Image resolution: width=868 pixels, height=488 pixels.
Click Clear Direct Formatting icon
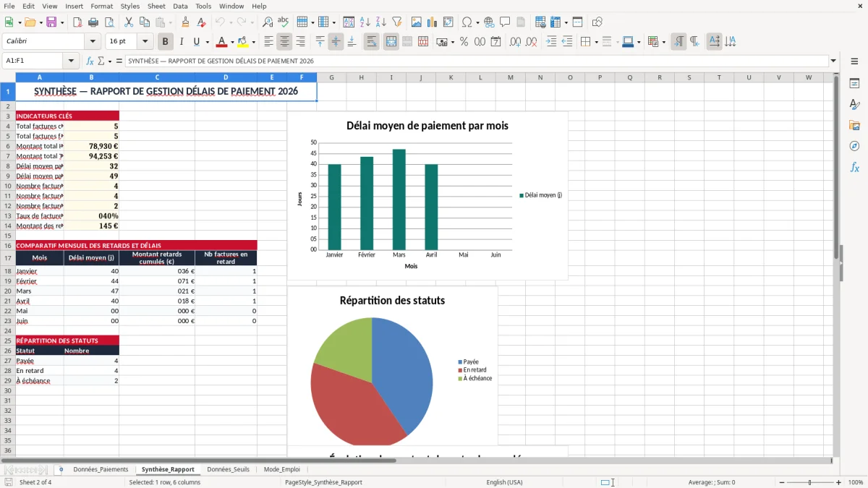click(x=201, y=22)
